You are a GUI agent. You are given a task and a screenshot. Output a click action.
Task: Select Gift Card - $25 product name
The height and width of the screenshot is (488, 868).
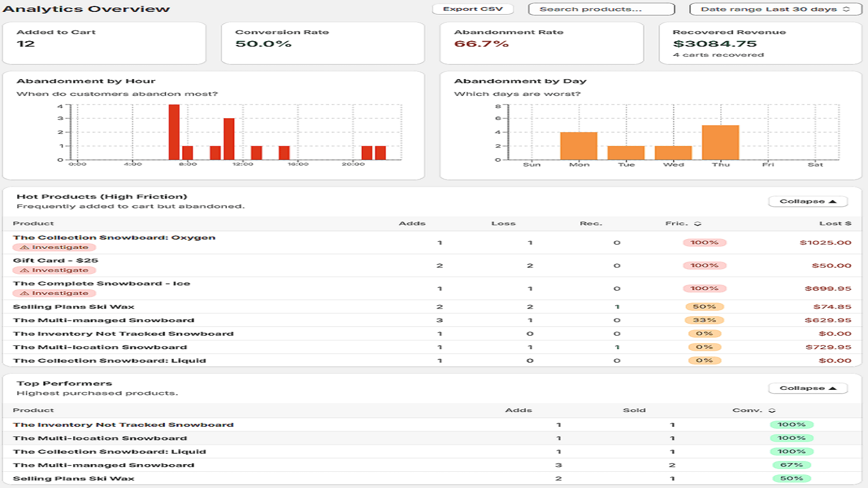(x=55, y=260)
